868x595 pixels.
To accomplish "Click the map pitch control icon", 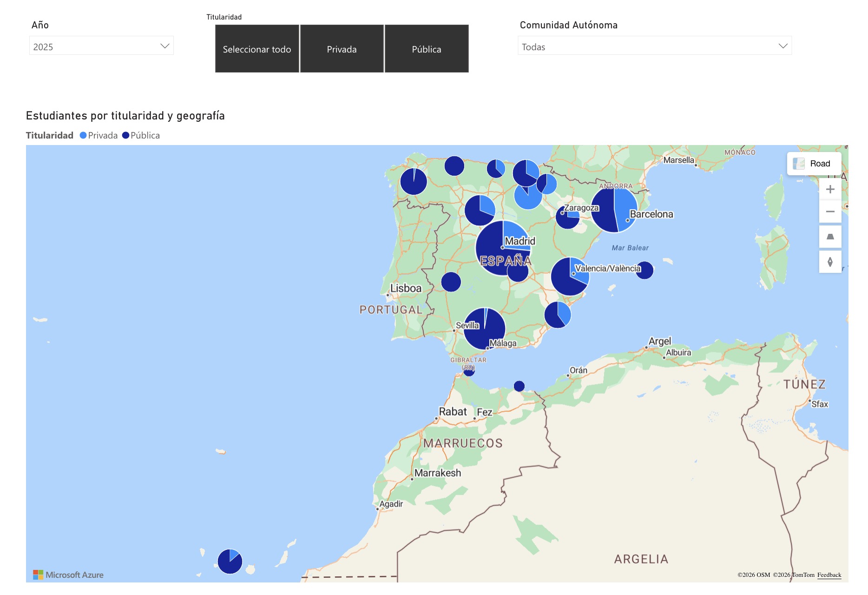I will click(830, 237).
